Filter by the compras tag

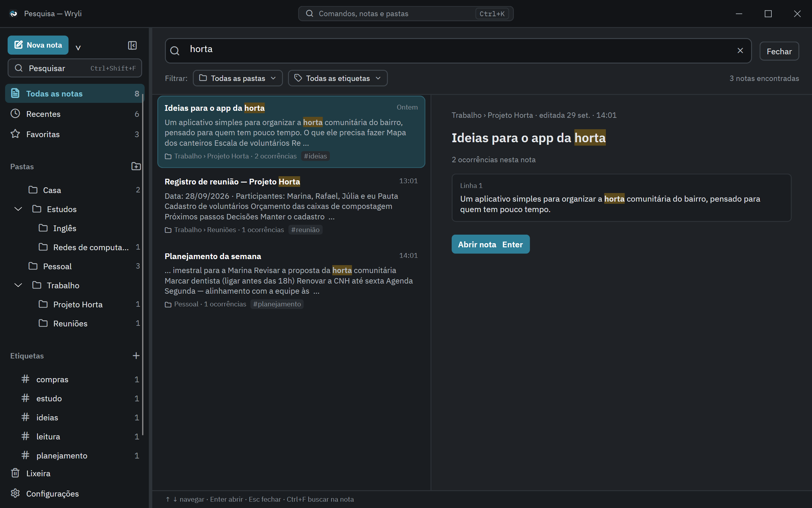(x=75, y=379)
